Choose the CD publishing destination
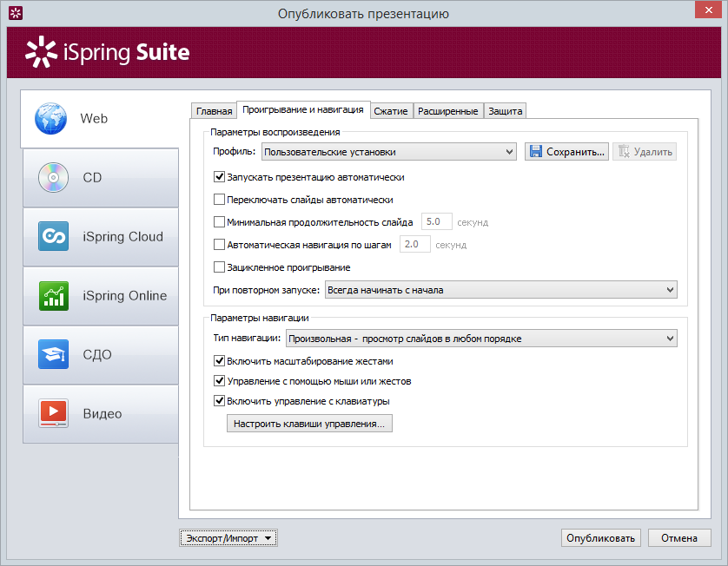 [x=101, y=178]
